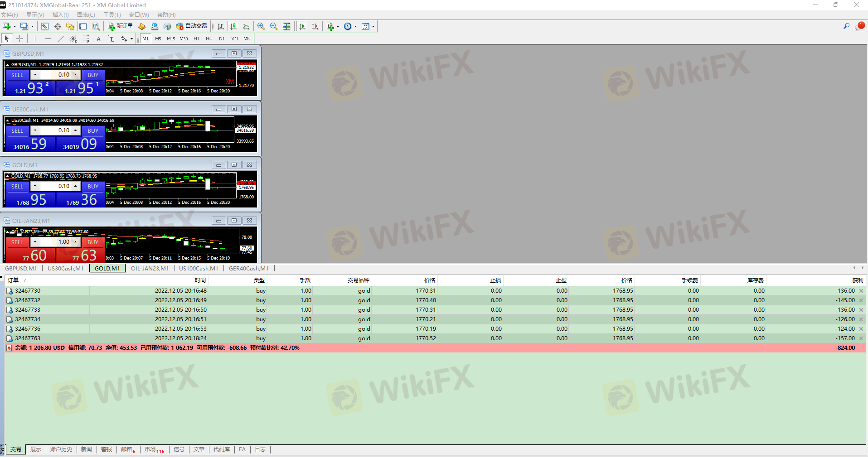Select the Fibonacci retracement tool
868x458 pixels.
point(86,39)
